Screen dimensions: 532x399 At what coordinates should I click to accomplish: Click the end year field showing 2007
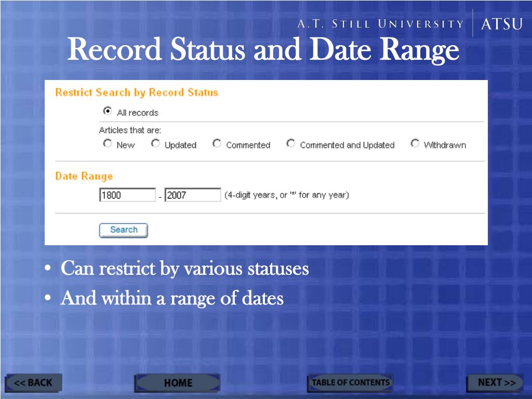click(193, 195)
